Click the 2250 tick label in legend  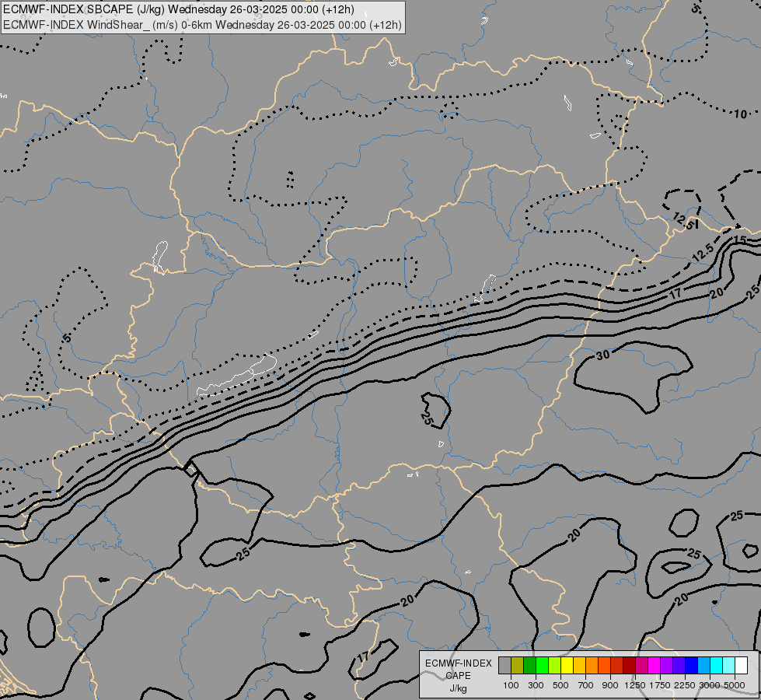[x=685, y=685]
